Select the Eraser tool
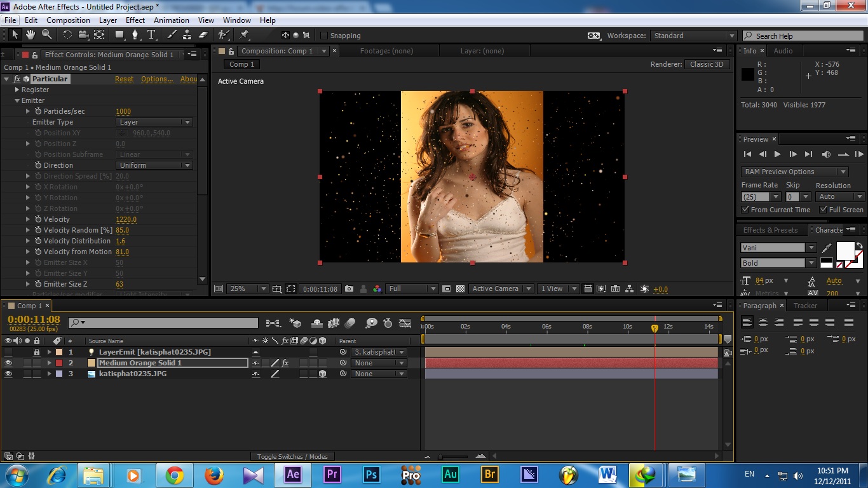Image resolution: width=868 pixels, height=488 pixels. [x=203, y=35]
